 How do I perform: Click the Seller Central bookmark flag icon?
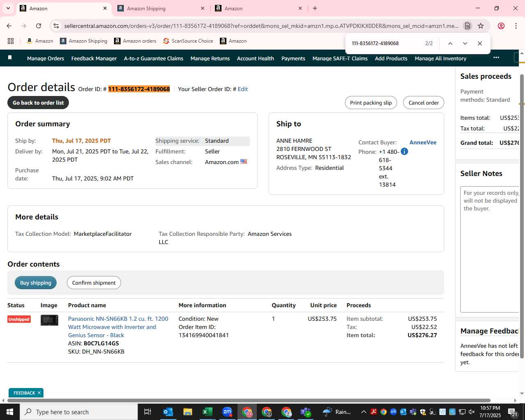[x=10, y=58]
